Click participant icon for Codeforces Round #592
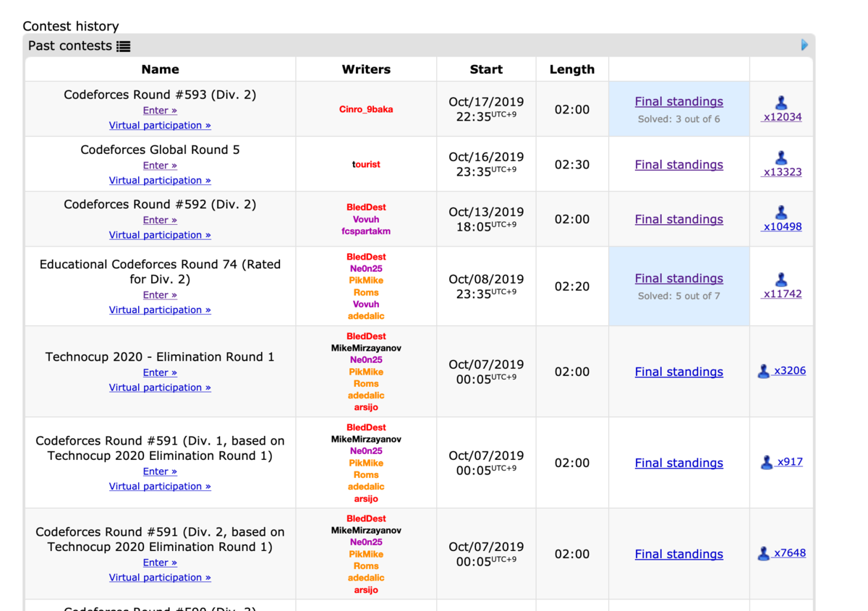Image resolution: width=868 pixels, height=611 pixels. click(781, 213)
